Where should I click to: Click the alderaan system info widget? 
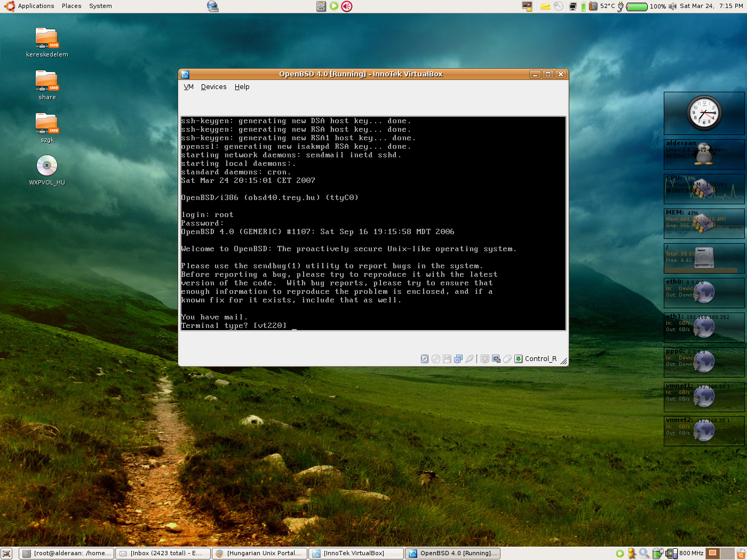pyautogui.click(x=704, y=154)
